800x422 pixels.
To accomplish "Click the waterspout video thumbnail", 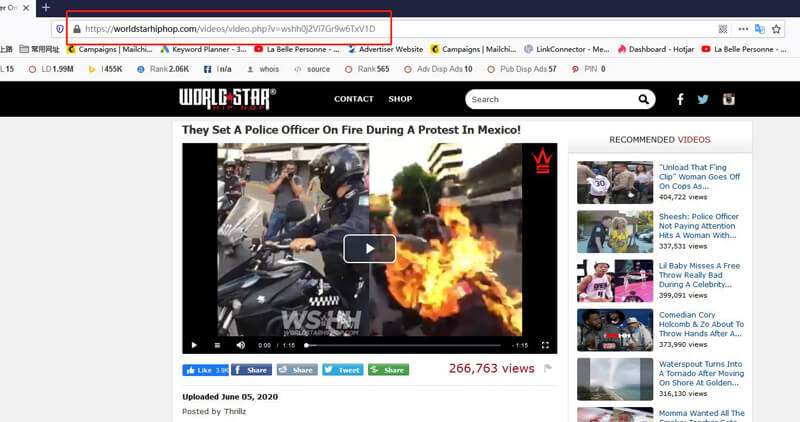I will tap(615, 379).
